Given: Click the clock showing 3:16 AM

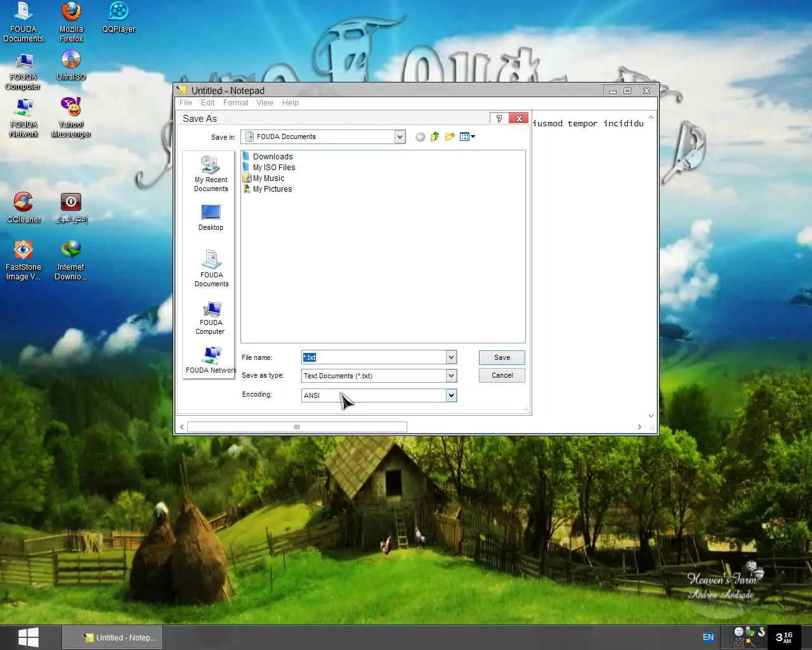Looking at the screenshot, I should coord(784,637).
